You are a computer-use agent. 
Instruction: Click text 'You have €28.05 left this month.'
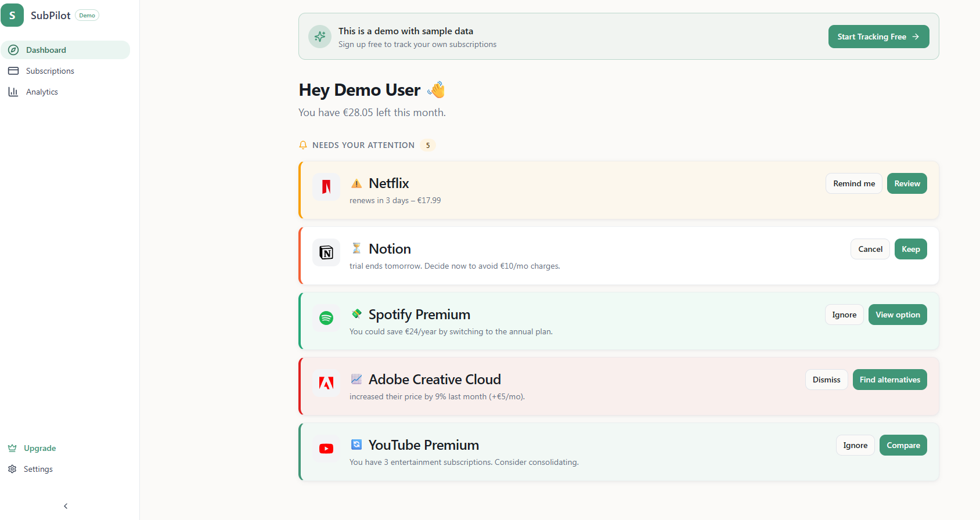pos(372,113)
